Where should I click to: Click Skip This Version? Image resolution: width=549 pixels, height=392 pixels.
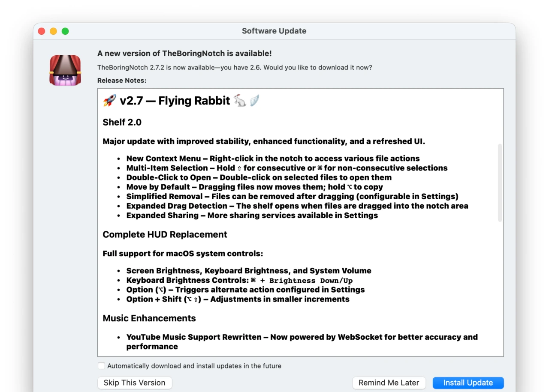[x=134, y=383]
